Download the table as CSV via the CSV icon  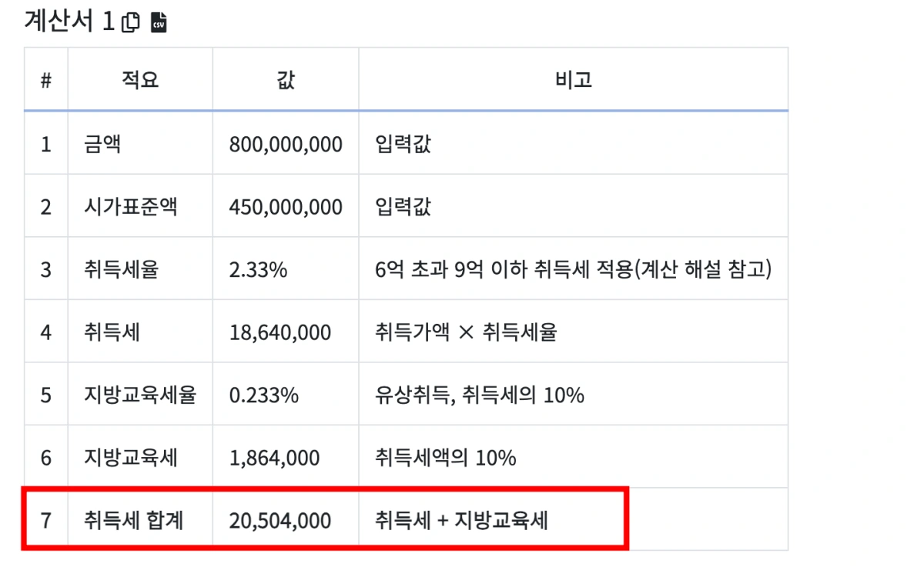[x=157, y=21]
